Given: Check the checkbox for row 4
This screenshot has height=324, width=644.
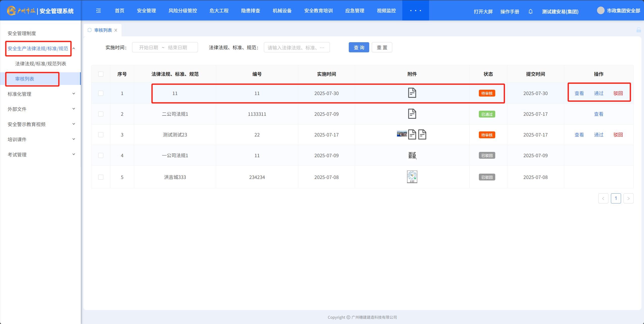Looking at the screenshot, I should (101, 155).
